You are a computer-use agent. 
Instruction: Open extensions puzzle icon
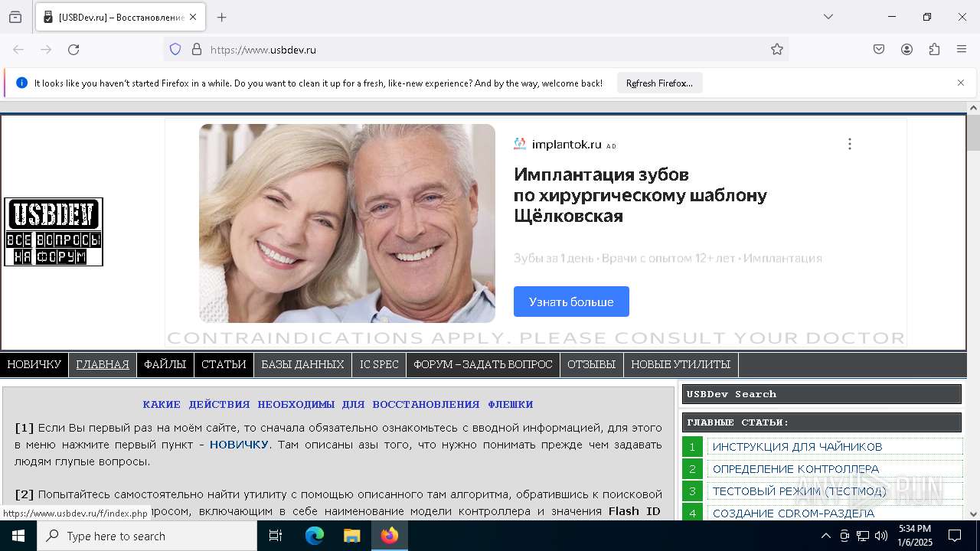point(934,50)
